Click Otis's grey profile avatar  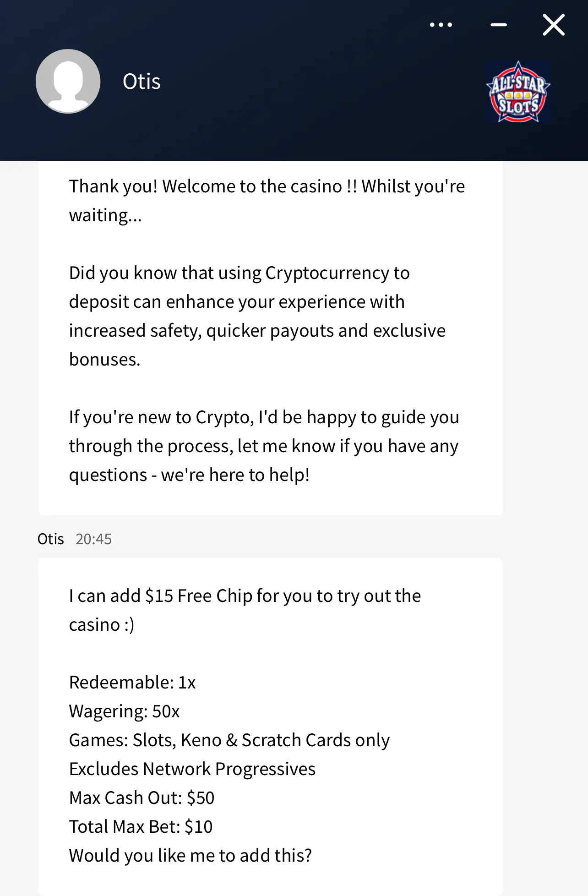click(x=68, y=81)
